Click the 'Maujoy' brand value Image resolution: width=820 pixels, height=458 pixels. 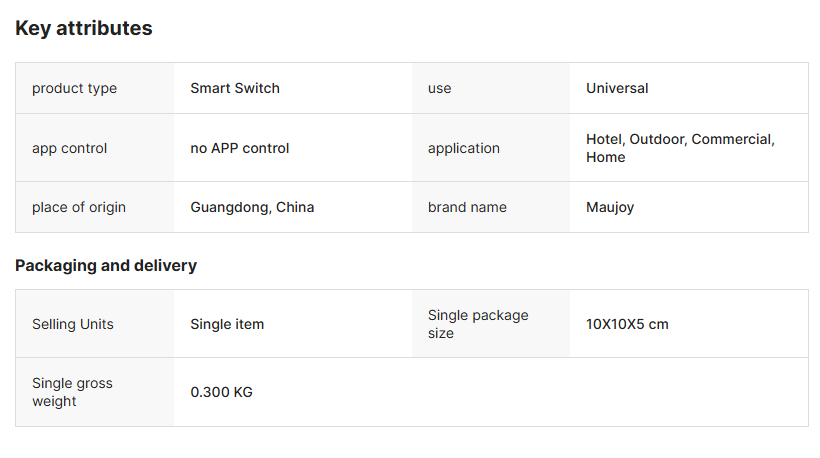tap(610, 208)
